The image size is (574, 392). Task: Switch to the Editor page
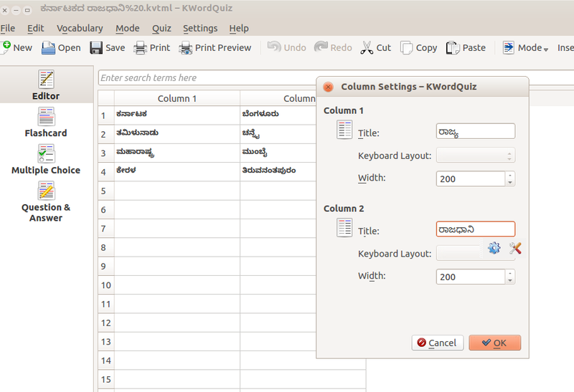(x=46, y=85)
